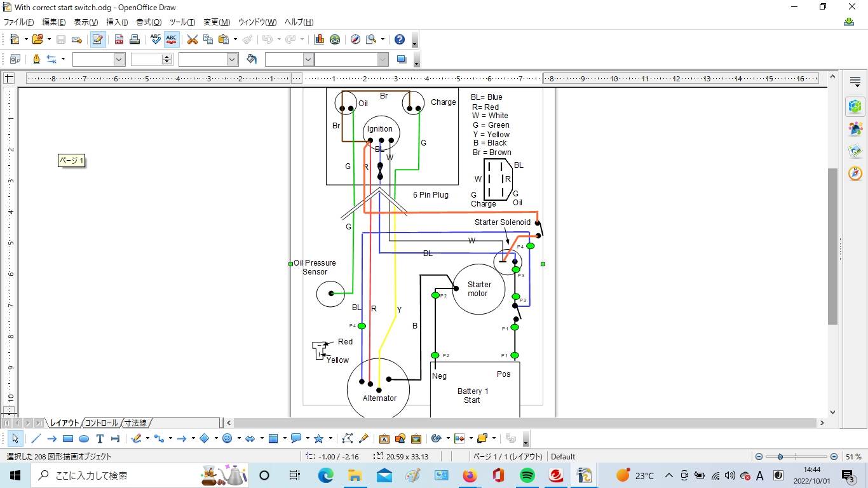Click the zoom in plus button
868x488 pixels.
pos(834,456)
